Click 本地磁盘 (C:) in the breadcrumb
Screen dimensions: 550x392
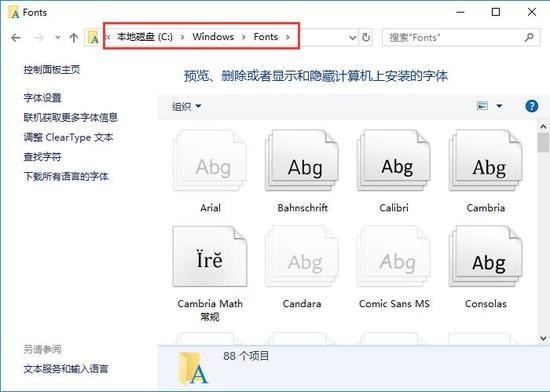tap(145, 37)
